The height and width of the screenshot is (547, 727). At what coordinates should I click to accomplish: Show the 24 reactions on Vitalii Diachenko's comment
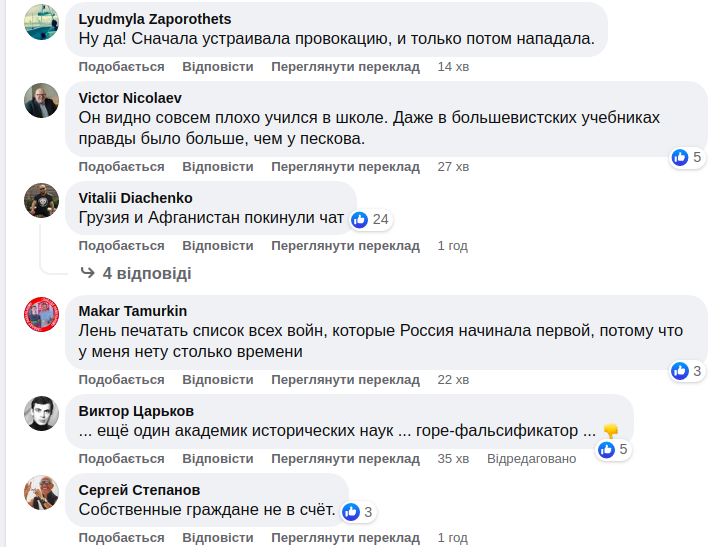[x=370, y=219]
